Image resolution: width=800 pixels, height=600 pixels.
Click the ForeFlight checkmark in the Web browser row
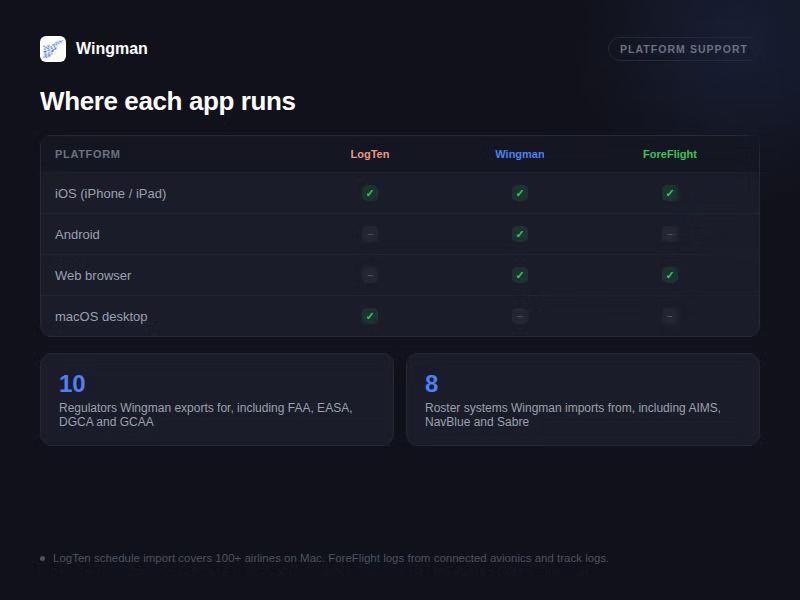[x=670, y=276]
